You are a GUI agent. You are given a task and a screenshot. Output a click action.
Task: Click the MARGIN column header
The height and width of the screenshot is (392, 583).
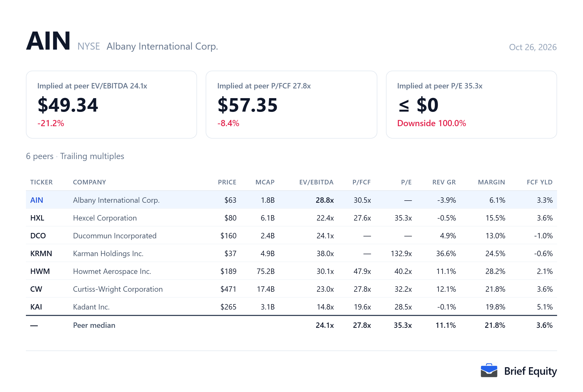click(492, 182)
